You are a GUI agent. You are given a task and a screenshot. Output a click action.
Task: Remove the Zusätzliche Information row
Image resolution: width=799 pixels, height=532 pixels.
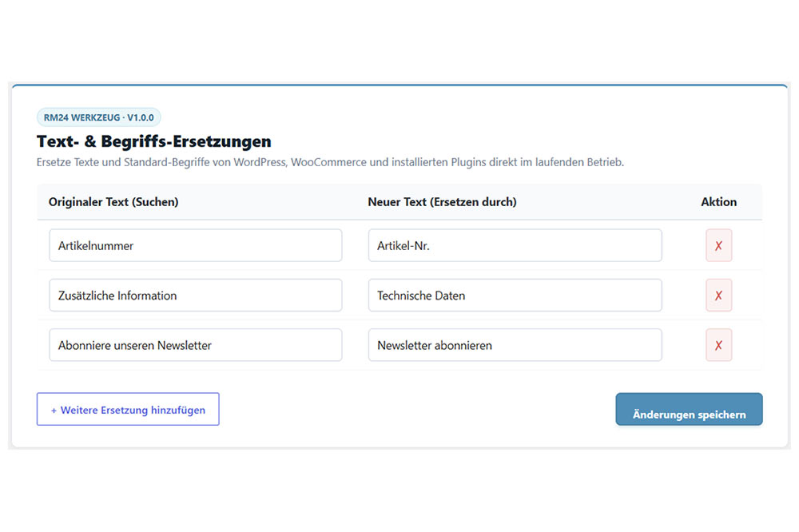pos(718,296)
